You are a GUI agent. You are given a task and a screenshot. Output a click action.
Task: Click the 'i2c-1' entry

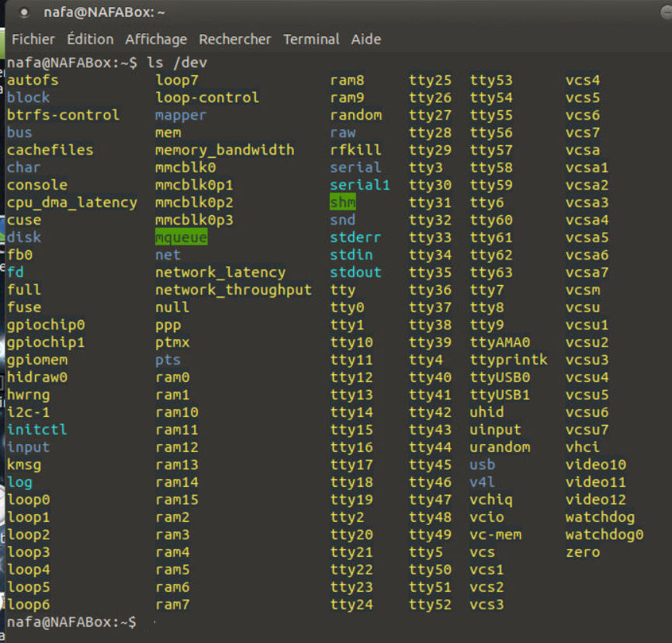(28, 412)
